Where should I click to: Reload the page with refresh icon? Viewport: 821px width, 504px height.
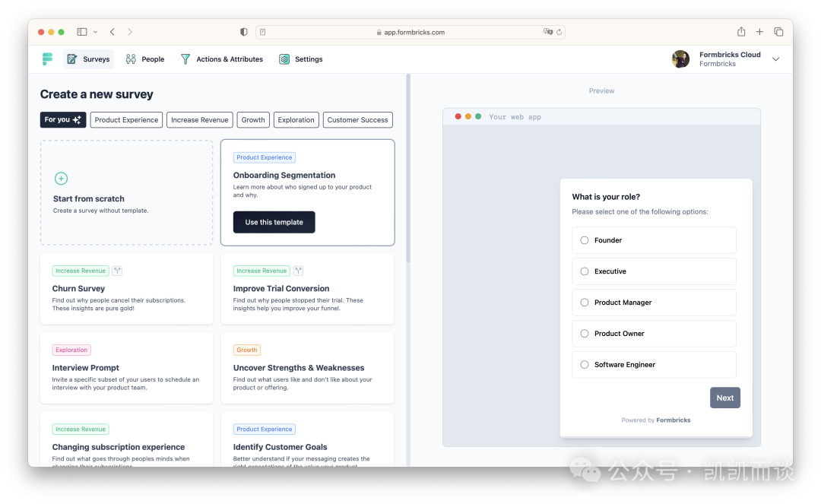559,32
